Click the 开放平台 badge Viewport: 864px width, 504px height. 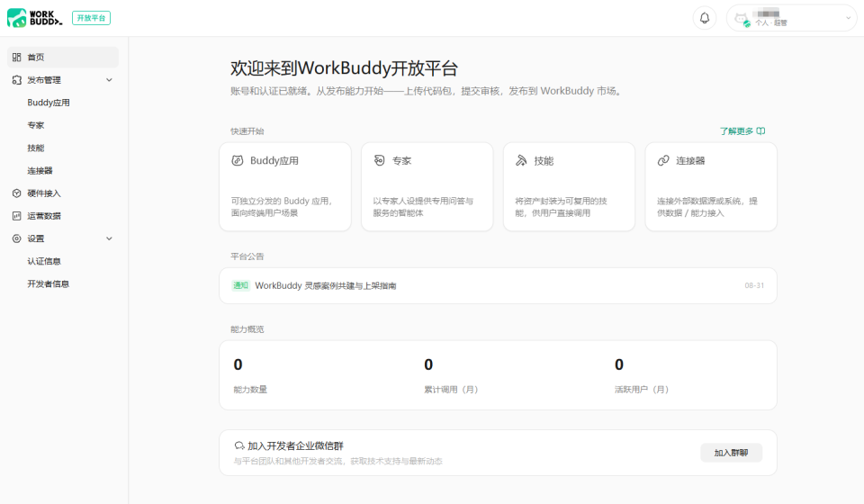(x=91, y=18)
